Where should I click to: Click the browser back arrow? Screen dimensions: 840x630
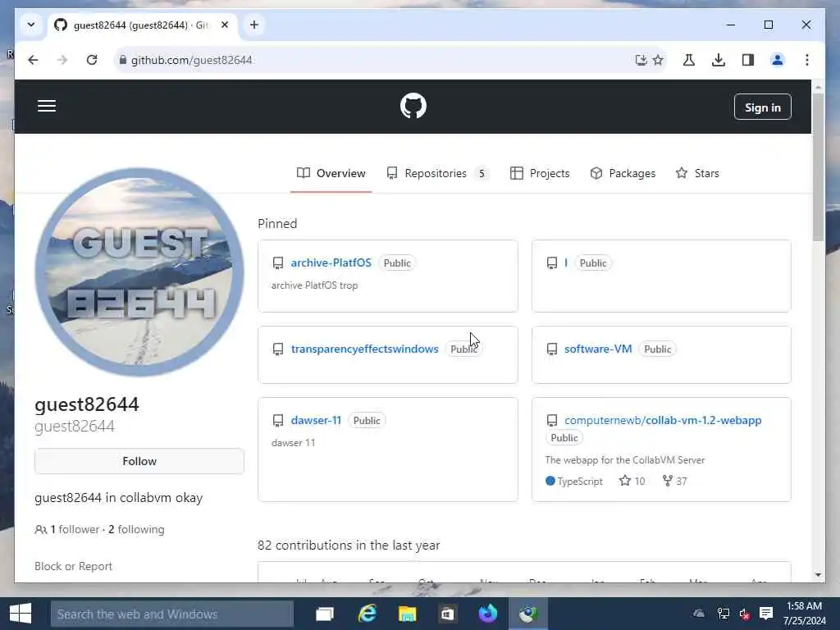click(33, 60)
